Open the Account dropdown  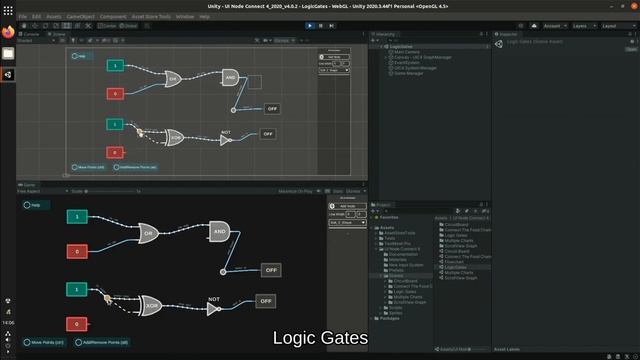click(x=555, y=26)
